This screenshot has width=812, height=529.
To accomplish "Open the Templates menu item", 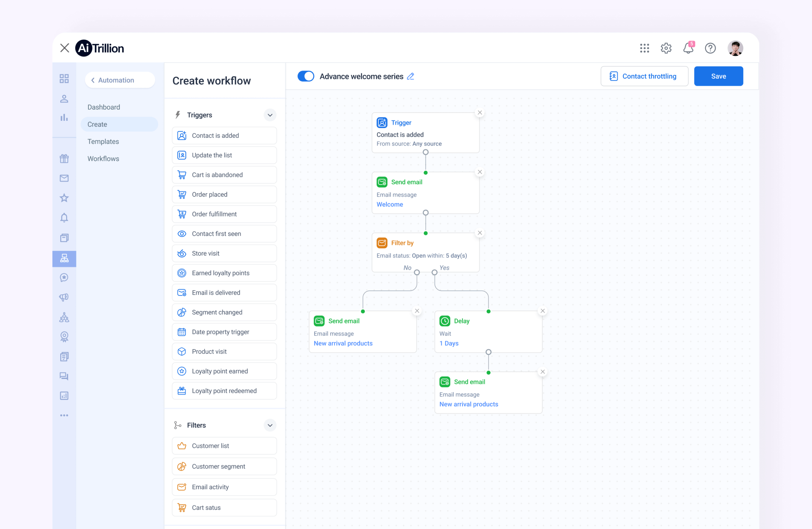I will point(103,141).
